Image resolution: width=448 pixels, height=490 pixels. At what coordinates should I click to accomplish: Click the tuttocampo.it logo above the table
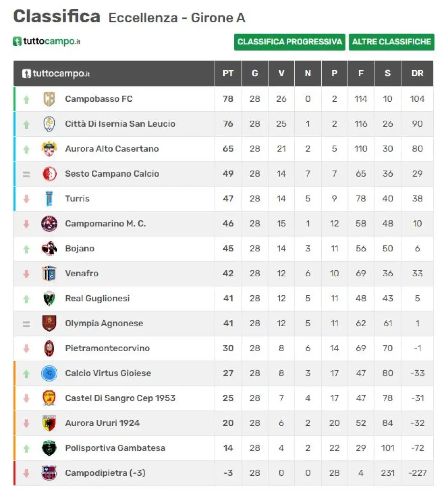[47, 41]
